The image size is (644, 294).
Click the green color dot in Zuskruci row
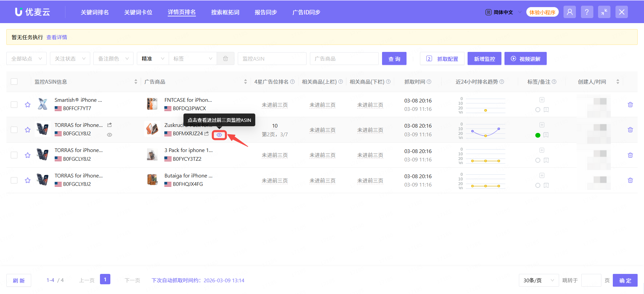[538, 135]
